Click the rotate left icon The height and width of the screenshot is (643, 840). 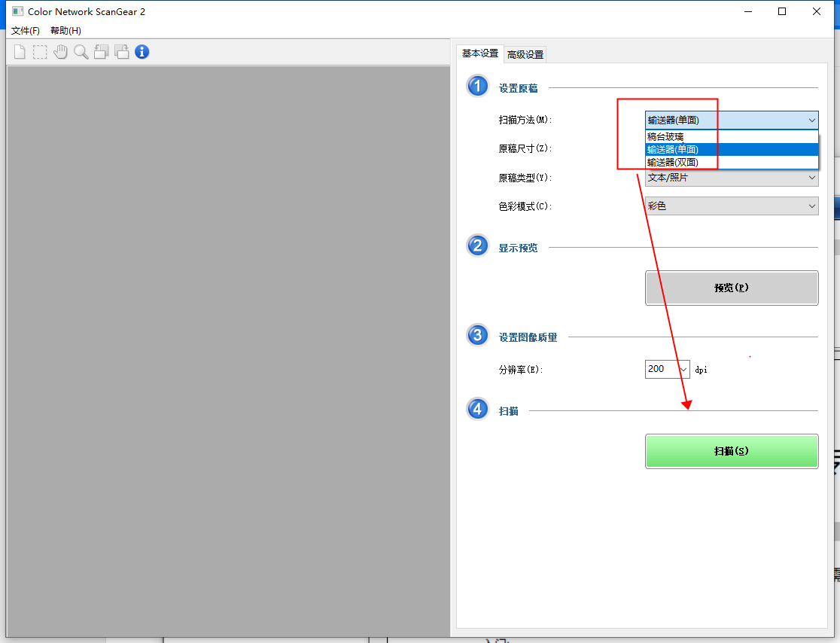coord(101,52)
